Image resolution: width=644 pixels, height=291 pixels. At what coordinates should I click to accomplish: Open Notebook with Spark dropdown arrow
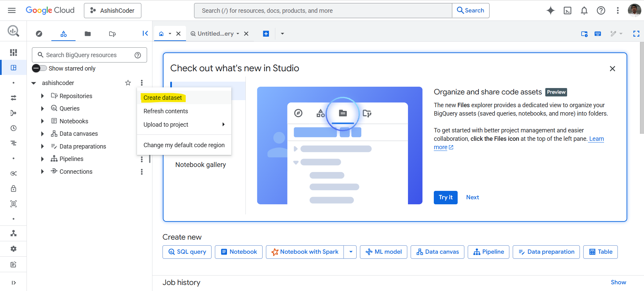click(351, 252)
